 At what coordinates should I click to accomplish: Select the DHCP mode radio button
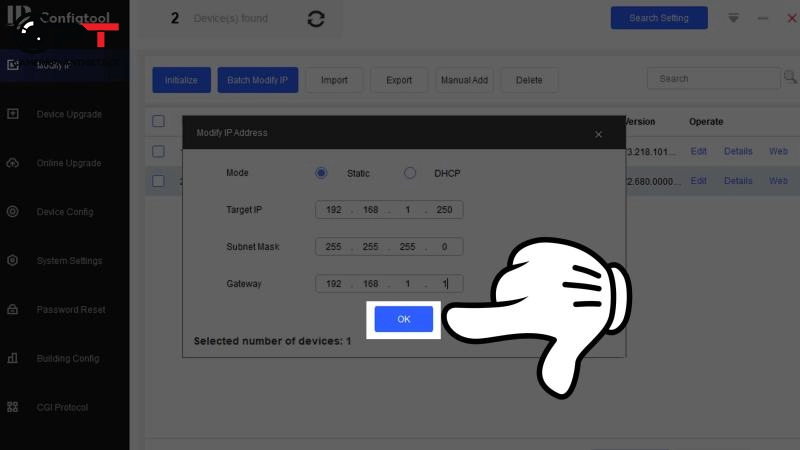tap(410, 173)
